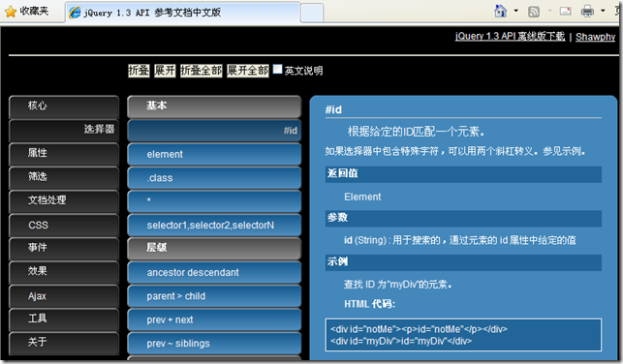Click the 根据给定的ID匹配一个元素 description
This screenshot has height=364, width=623.
[416, 132]
